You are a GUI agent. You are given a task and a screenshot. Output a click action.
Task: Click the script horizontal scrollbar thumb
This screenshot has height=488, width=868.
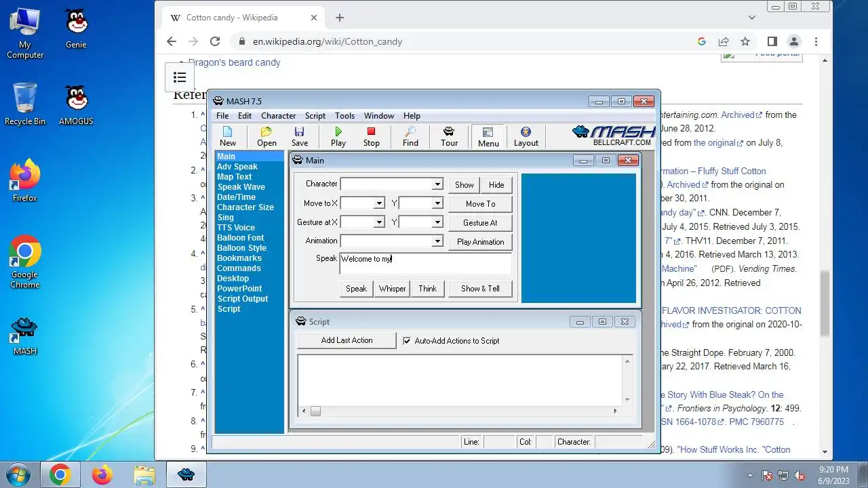tap(315, 411)
